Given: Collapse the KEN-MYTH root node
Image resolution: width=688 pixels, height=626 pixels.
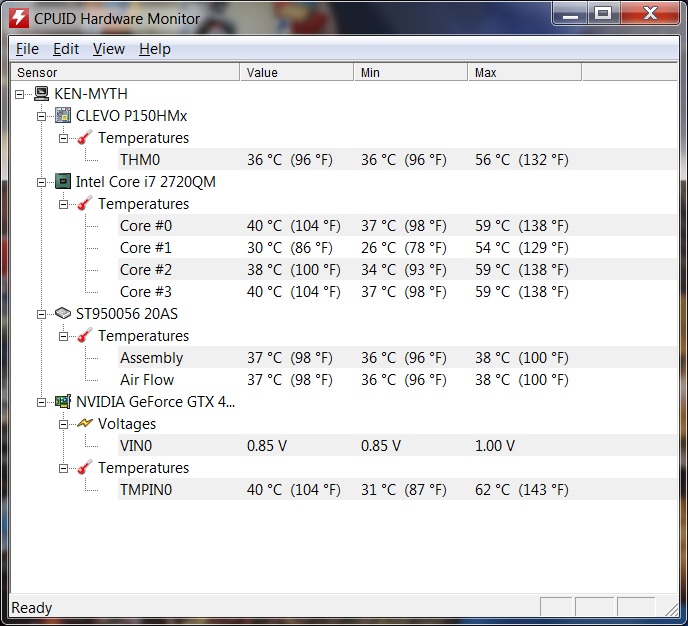Looking at the screenshot, I should 19,94.
